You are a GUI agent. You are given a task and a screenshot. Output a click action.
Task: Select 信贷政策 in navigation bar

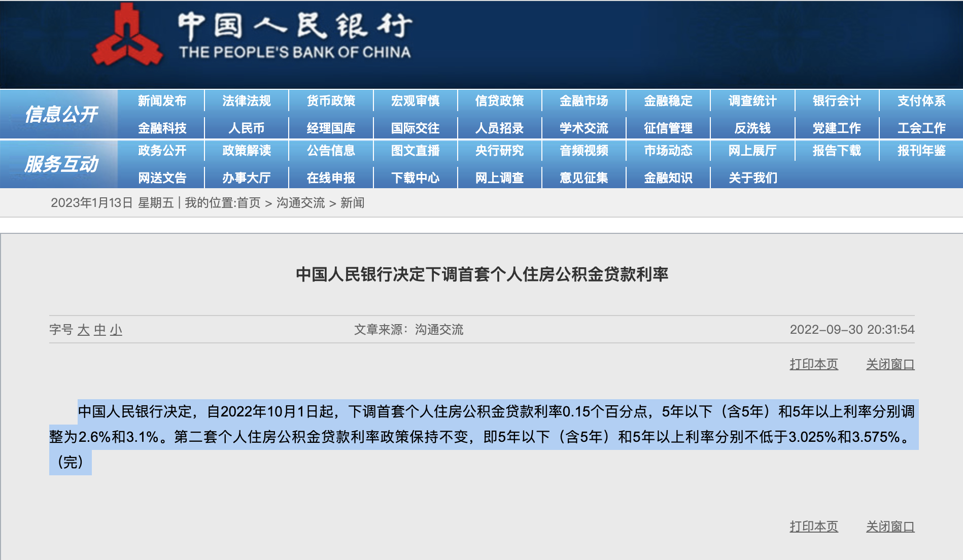tap(499, 101)
